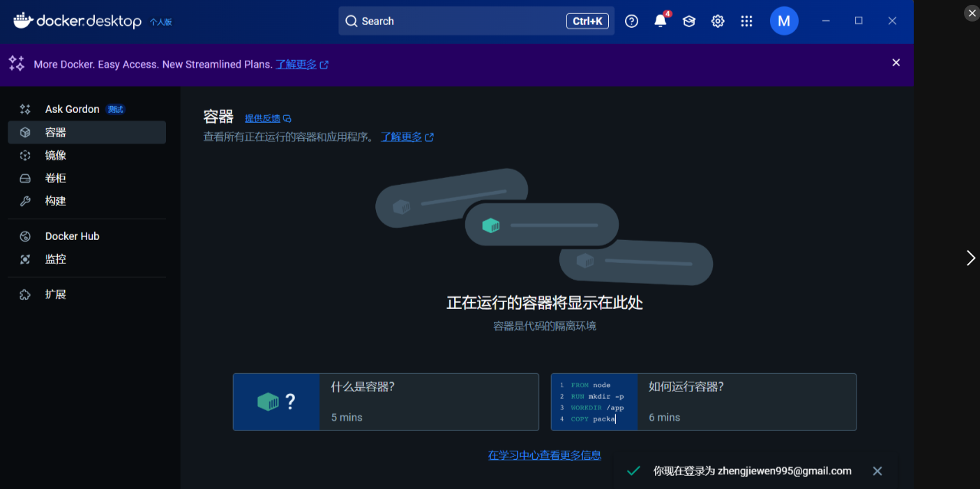980x489 pixels.
Task: Open Ask Gordon in the sidebar
Action: pyautogui.click(x=86, y=109)
